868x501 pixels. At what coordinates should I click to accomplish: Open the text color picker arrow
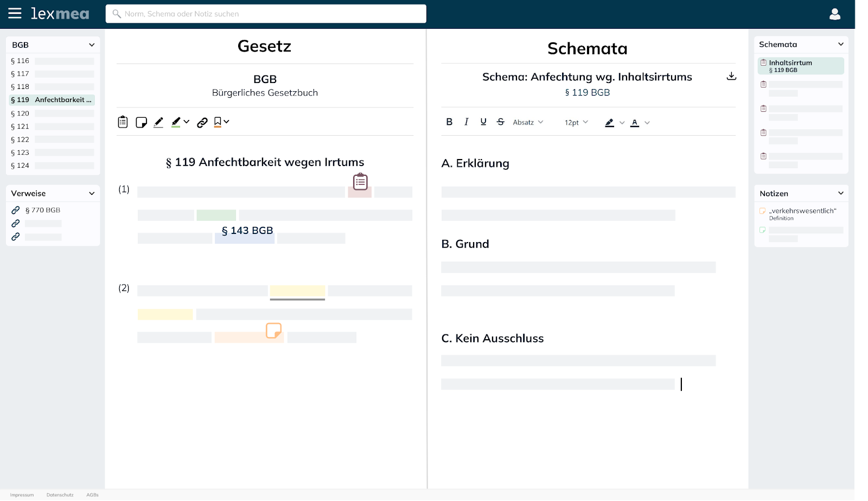click(x=647, y=123)
